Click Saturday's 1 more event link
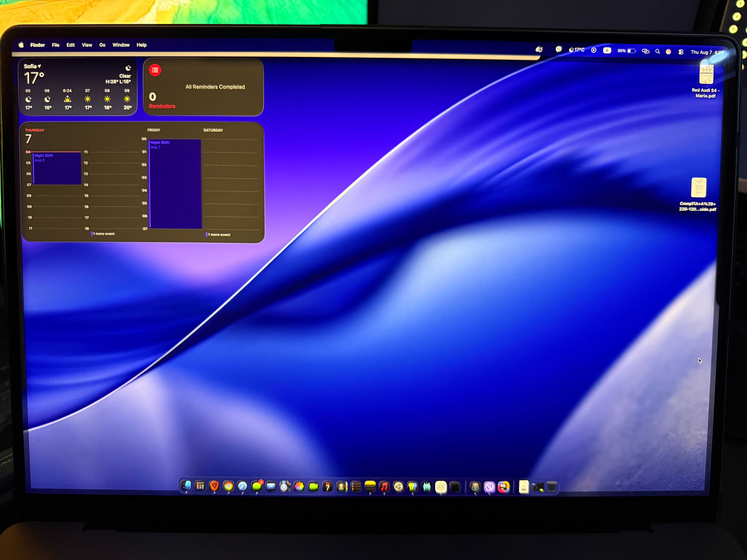 pyautogui.click(x=219, y=235)
